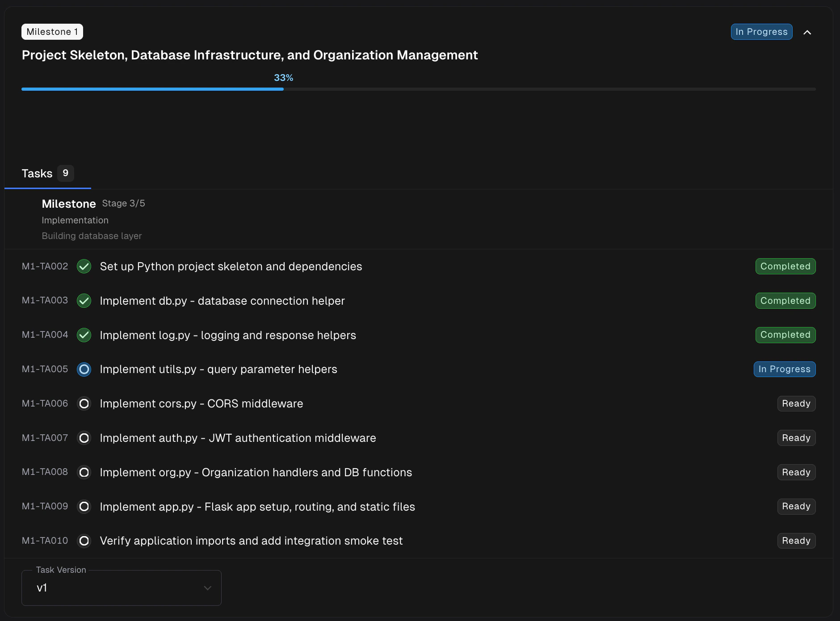840x621 pixels.
Task: Click the status circle beside the cors.py task
Action: 84,403
